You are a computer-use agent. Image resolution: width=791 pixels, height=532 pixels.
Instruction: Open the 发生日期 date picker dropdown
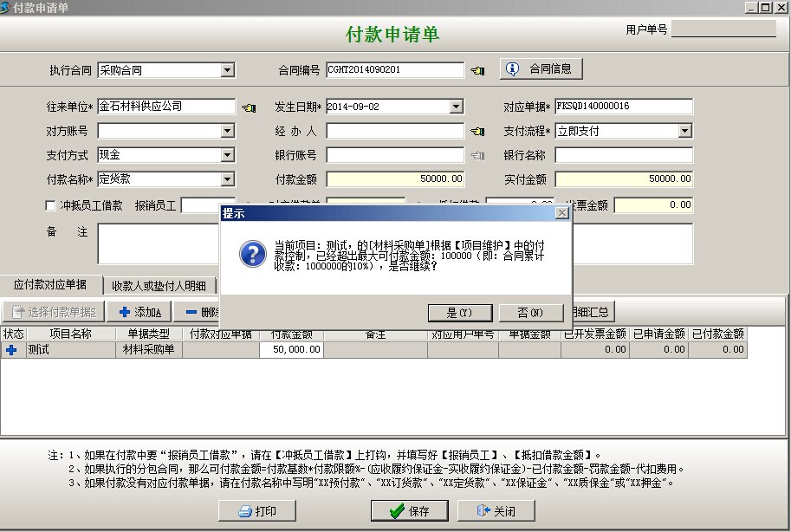click(x=456, y=107)
